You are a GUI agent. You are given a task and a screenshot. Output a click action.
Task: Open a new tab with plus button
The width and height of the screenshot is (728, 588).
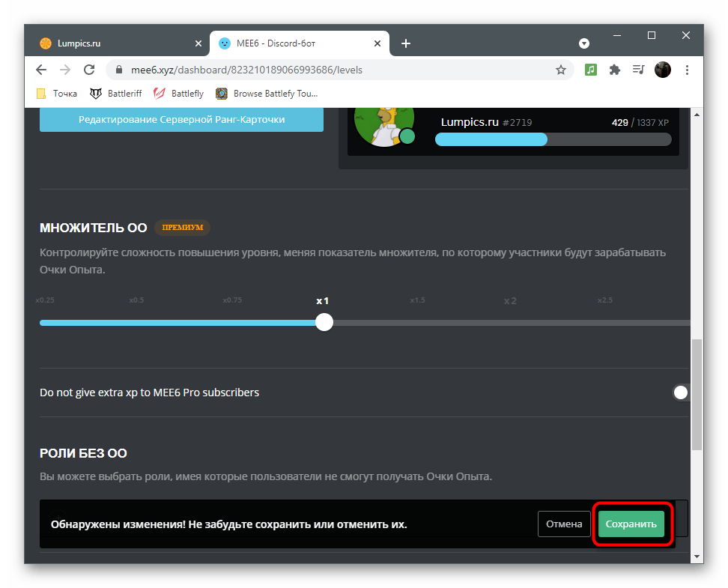[x=406, y=43]
